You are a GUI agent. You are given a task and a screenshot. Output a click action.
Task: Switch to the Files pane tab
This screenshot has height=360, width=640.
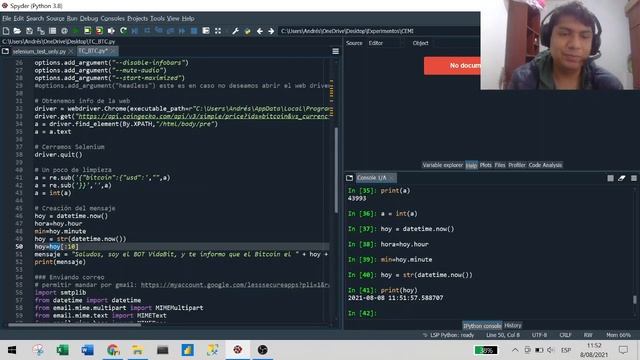(500, 165)
